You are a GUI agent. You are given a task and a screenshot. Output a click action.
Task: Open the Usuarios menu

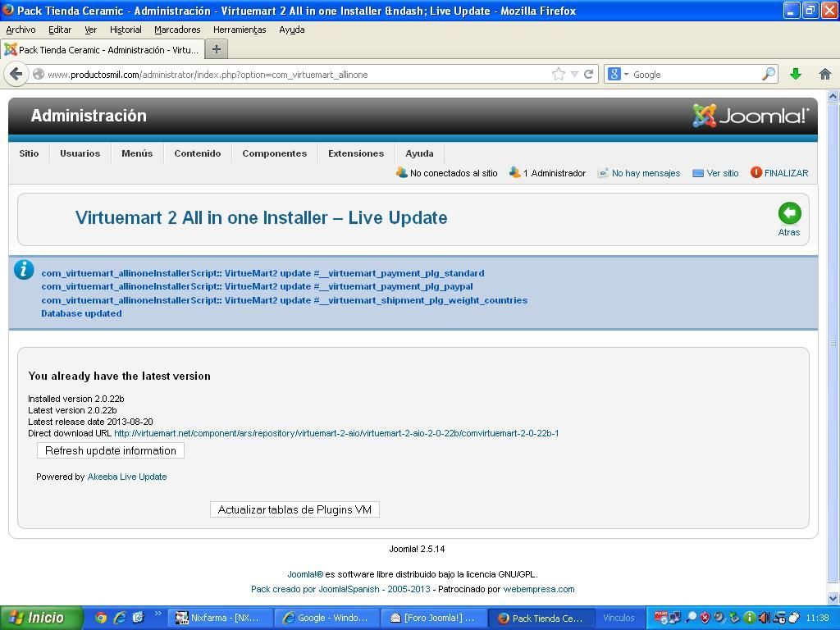coord(80,153)
